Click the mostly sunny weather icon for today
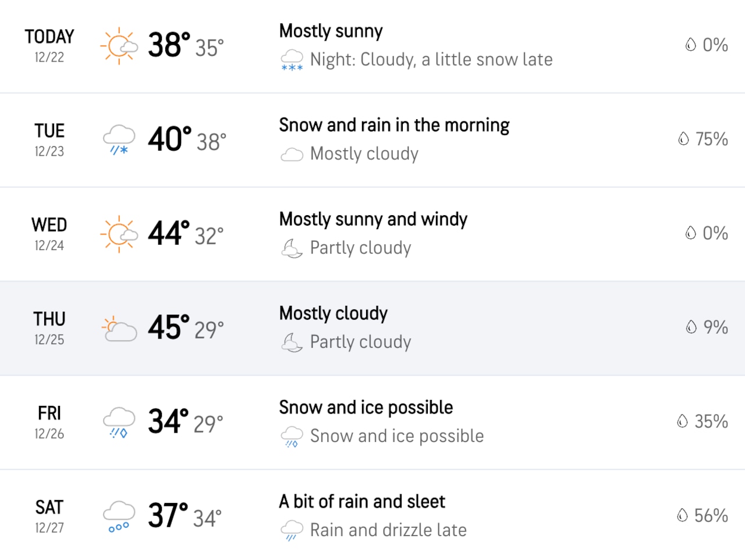 pyautogui.click(x=119, y=45)
